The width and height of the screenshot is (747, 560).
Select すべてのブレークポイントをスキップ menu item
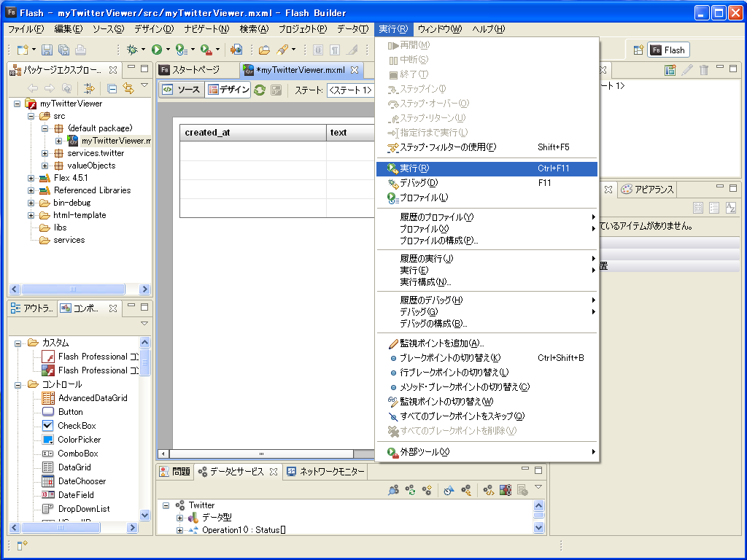coord(487,416)
